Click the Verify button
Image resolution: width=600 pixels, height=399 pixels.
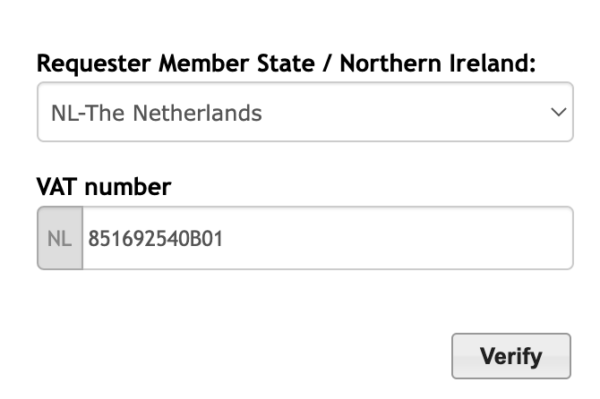[x=511, y=356]
